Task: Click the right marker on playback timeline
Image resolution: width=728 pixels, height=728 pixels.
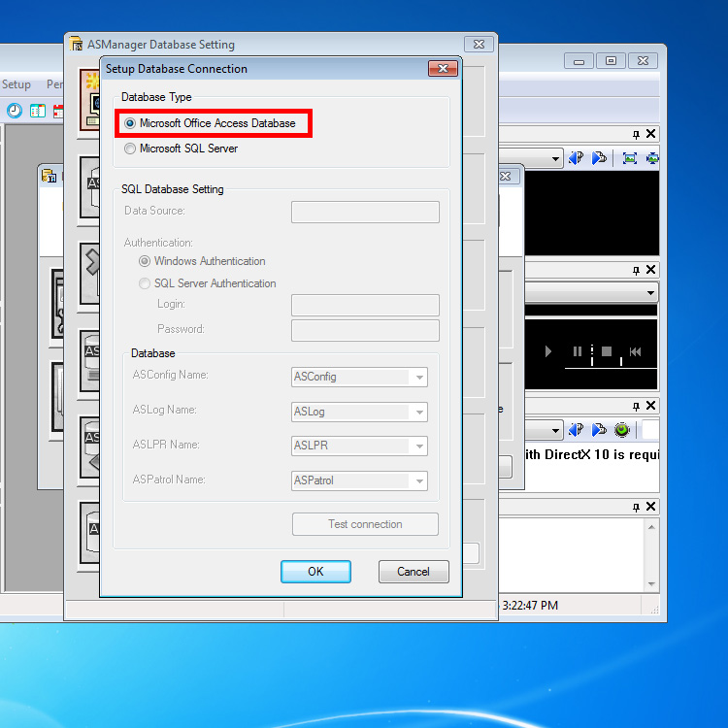Action: point(621,361)
